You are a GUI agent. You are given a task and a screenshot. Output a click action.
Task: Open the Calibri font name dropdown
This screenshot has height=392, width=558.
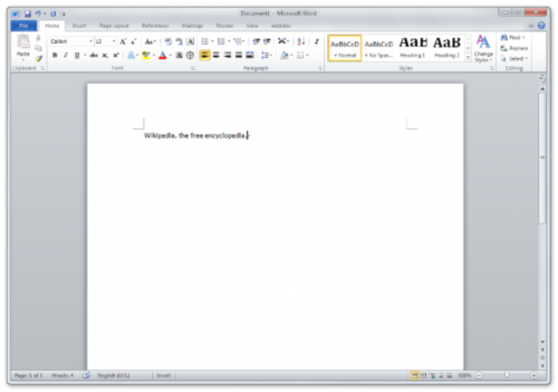click(90, 41)
